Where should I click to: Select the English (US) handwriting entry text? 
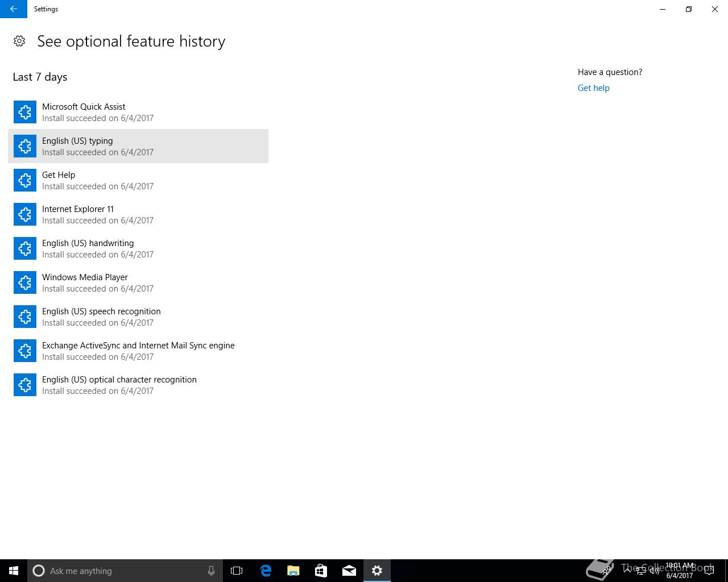click(88, 243)
